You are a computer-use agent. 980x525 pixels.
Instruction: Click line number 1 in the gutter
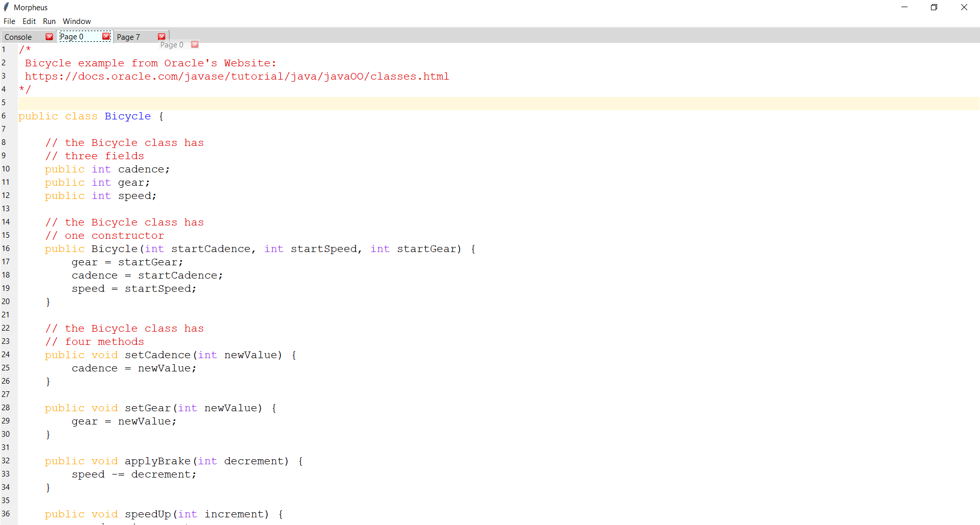coord(4,49)
